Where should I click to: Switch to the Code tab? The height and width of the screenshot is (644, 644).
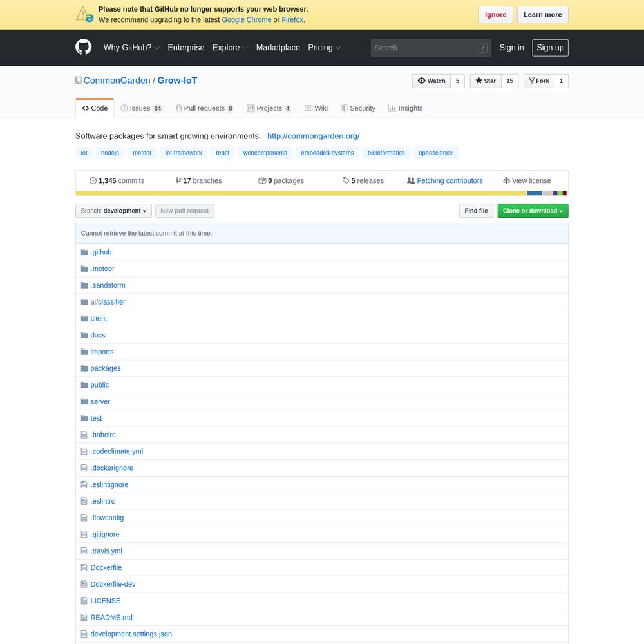tap(95, 108)
